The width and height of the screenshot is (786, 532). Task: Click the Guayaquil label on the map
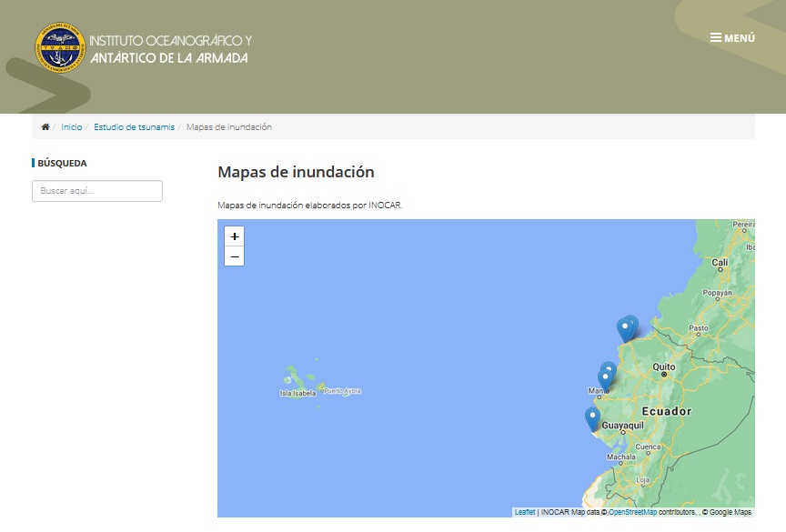[x=623, y=426]
